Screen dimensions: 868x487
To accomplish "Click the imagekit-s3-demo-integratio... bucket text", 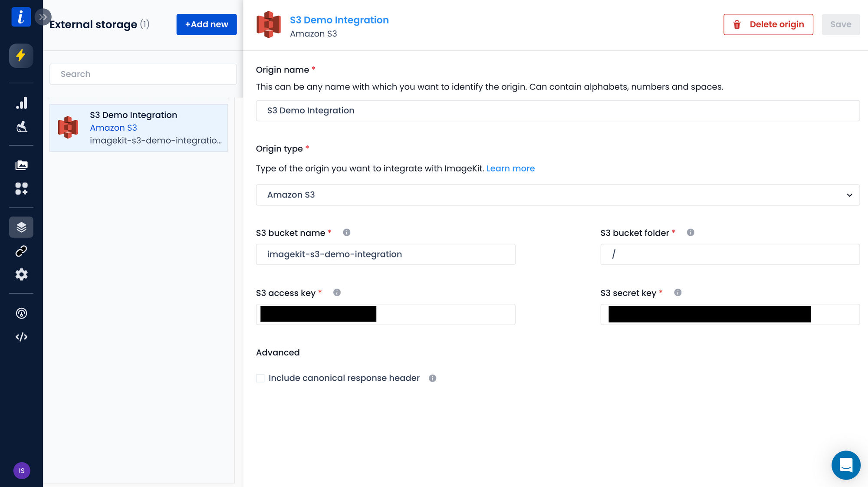I will [x=156, y=141].
